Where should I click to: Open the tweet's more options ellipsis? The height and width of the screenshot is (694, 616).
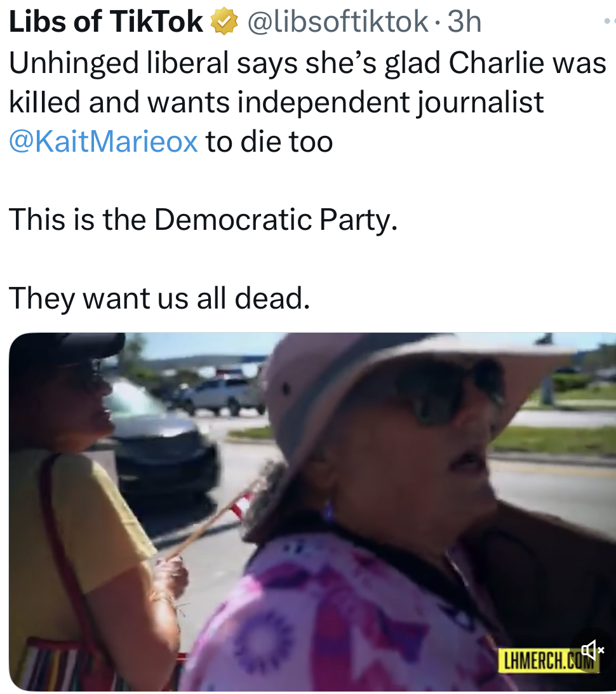click(x=610, y=21)
